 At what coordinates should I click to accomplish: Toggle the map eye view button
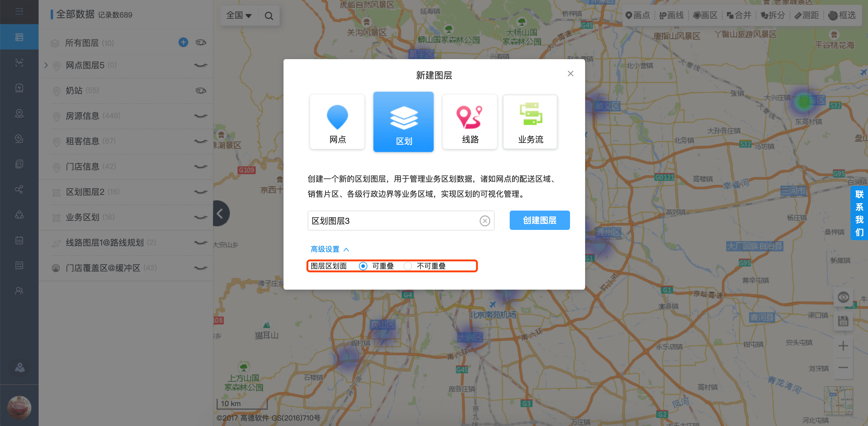pyautogui.click(x=843, y=297)
